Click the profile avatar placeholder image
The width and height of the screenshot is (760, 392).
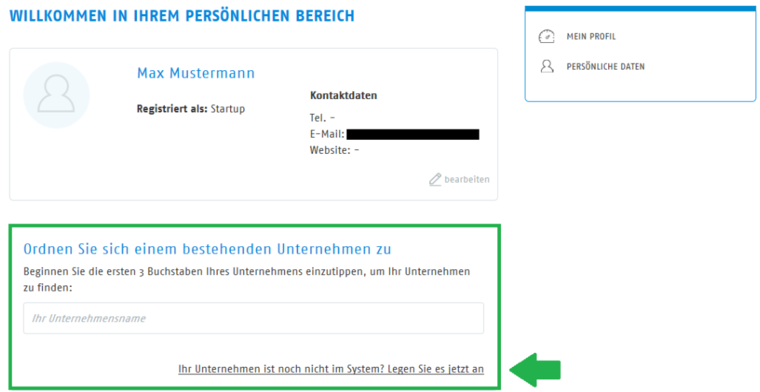coord(56,95)
